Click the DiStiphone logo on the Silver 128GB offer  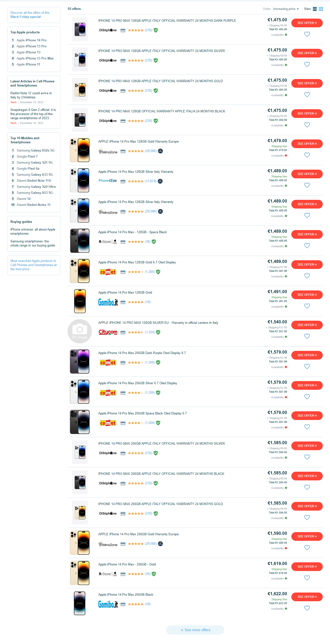[108, 60]
